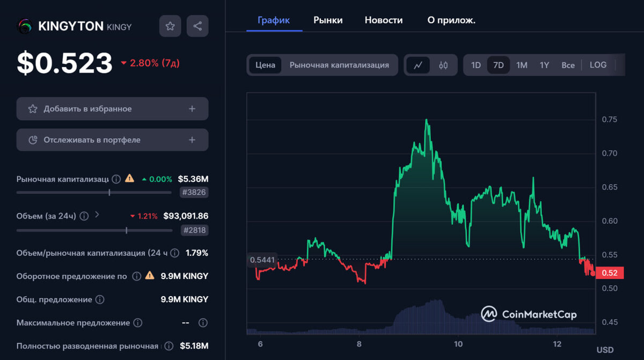
Task: Open the share icon next to the star
Action: (197, 26)
